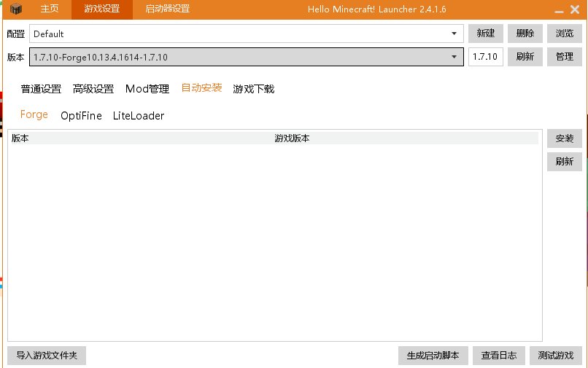Click the 安装 button

pos(565,138)
